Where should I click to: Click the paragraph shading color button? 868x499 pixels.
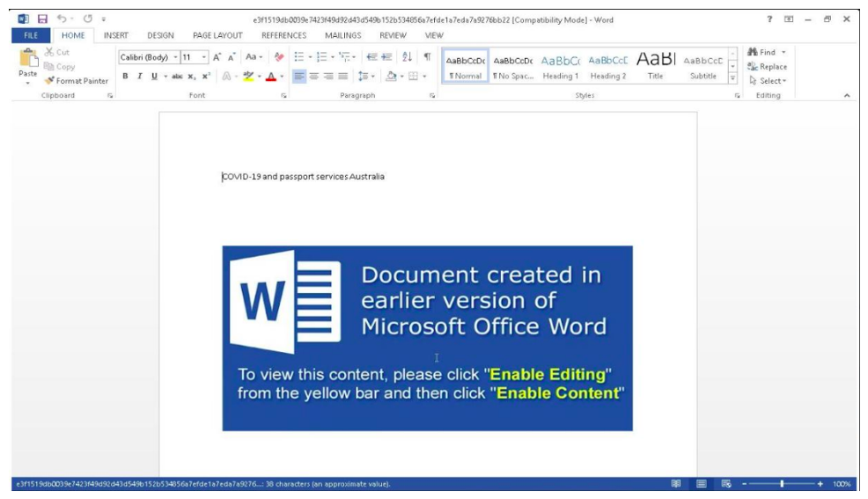tap(391, 77)
